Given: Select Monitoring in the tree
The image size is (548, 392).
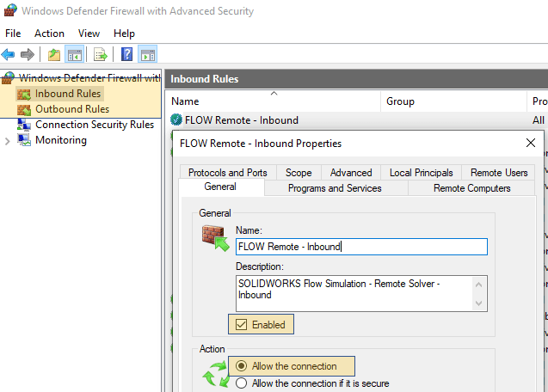Looking at the screenshot, I should pyautogui.click(x=61, y=140).
